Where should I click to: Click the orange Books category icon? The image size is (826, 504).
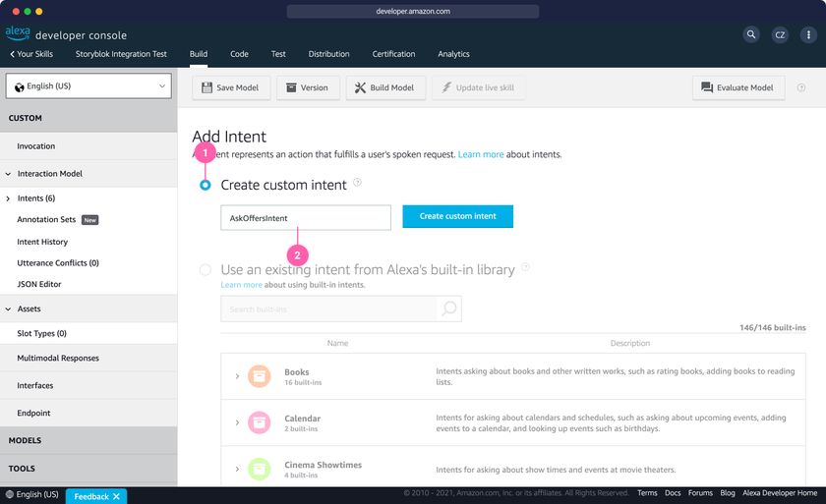[x=260, y=376]
